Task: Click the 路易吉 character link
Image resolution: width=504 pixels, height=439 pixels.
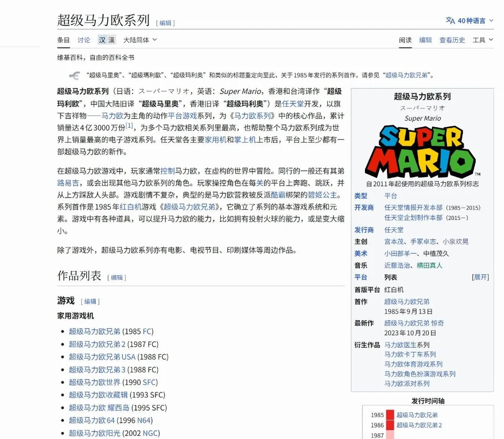Action: click(68, 183)
